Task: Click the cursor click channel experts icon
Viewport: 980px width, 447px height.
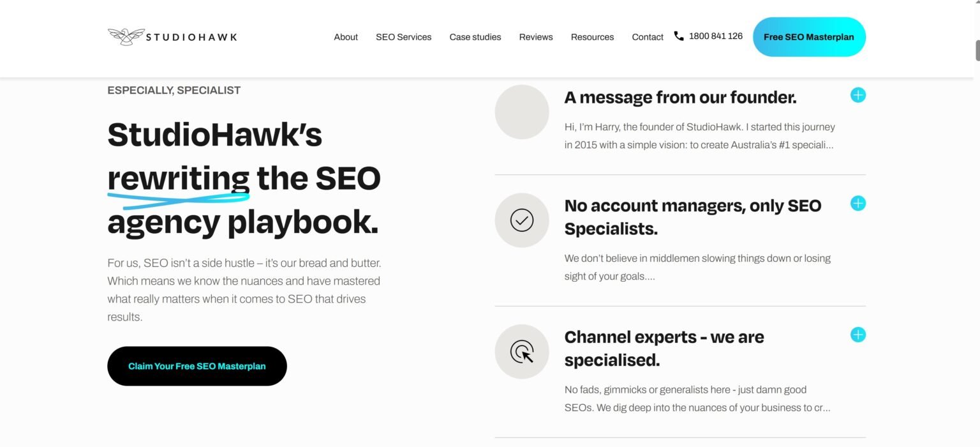Action: [x=521, y=352]
